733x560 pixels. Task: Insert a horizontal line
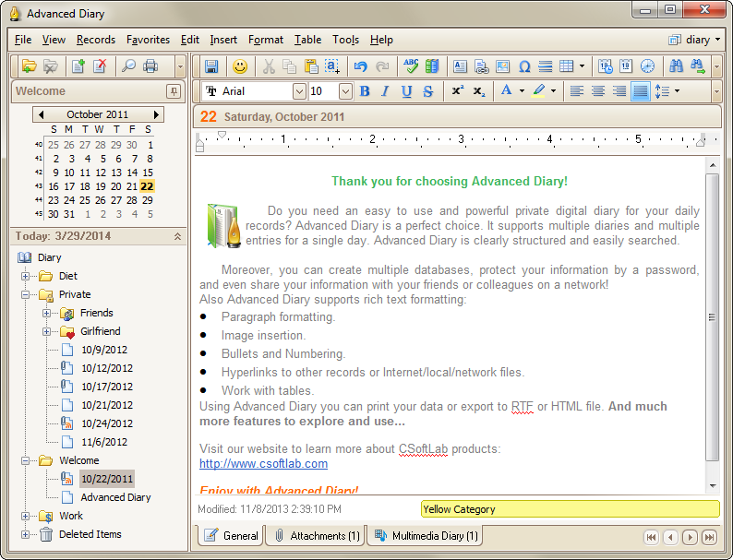tap(545, 66)
